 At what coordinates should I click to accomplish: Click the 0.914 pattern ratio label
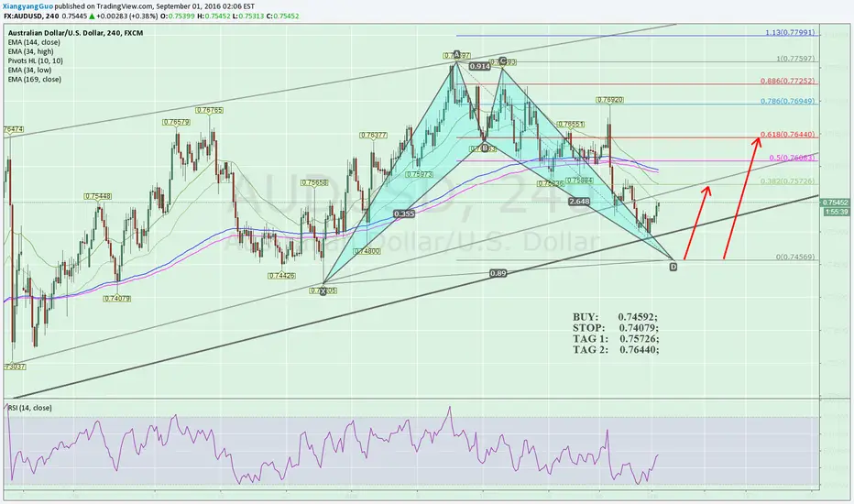pyautogui.click(x=479, y=67)
